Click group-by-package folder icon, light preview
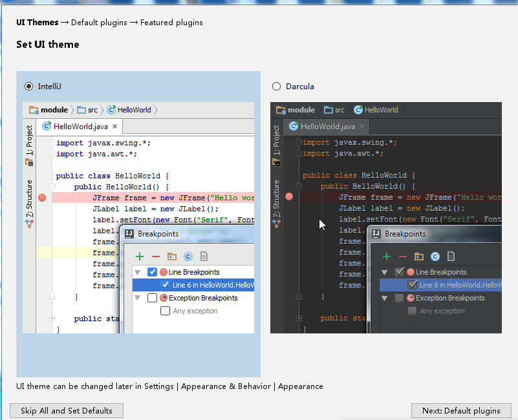The image size is (518, 420). [172, 257]
